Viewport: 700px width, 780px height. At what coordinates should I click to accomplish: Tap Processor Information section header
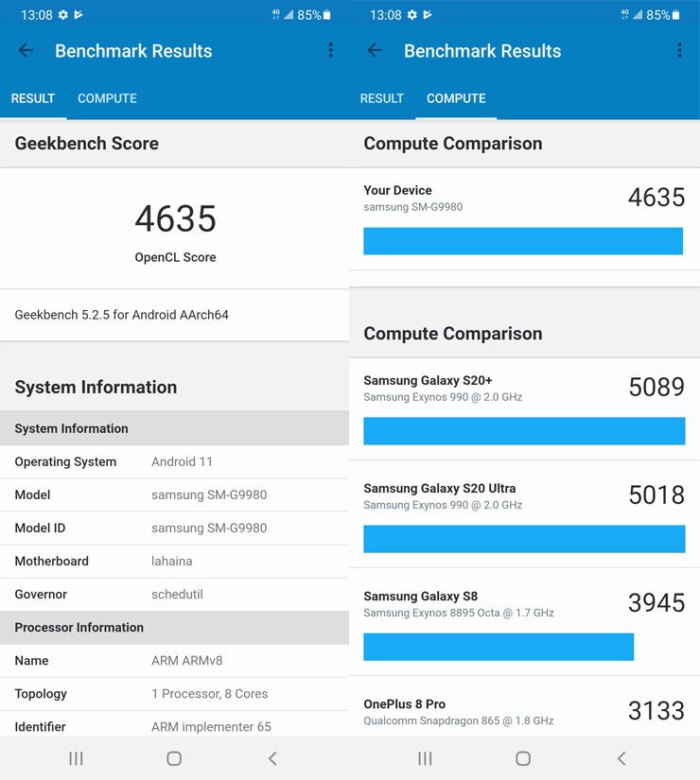tap(174, 628)
